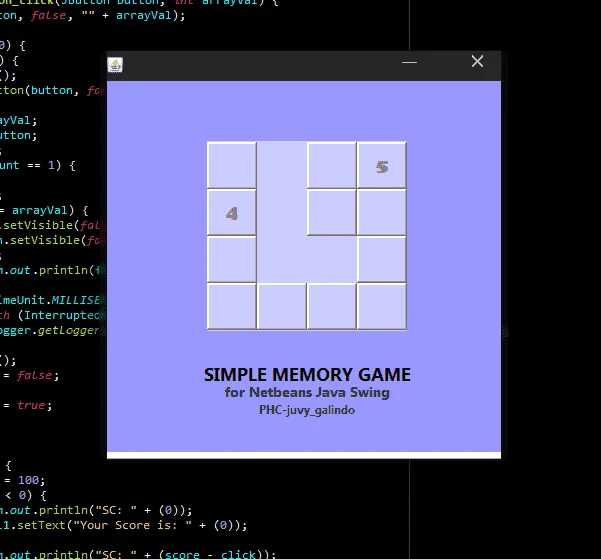This screenshot has width=601, height=559.
Task: Flip the blank tile directly above the 4 tile
Action: (232, 165)
